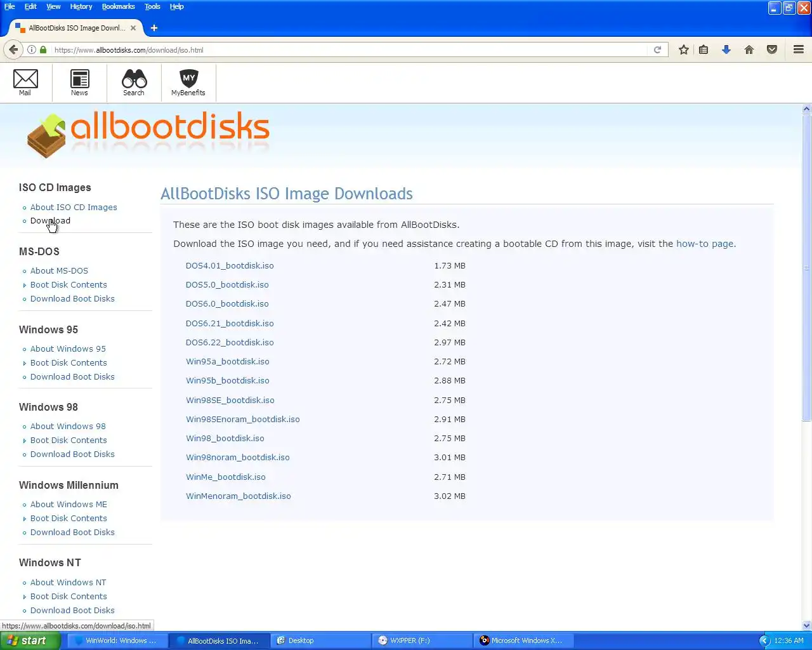Open the Tools menu
This screenshot has width=812, height=650.
coord(152,6)
